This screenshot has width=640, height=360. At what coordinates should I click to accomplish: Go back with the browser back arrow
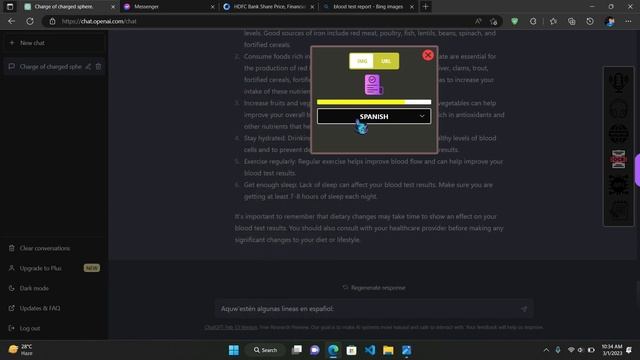click(11, 21)
